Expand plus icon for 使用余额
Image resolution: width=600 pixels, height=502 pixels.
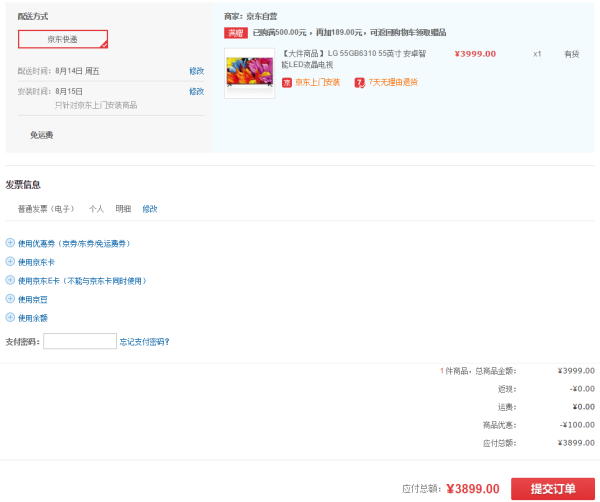pos(10,318)
